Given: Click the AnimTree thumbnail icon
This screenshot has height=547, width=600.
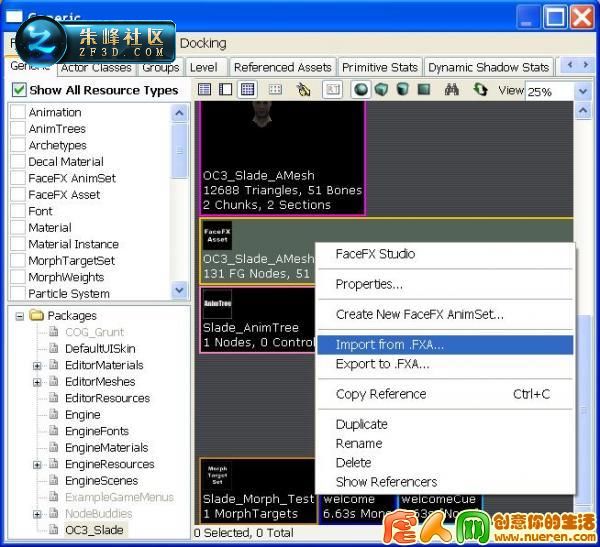Looking at the screenshot, I should (217, 304).
